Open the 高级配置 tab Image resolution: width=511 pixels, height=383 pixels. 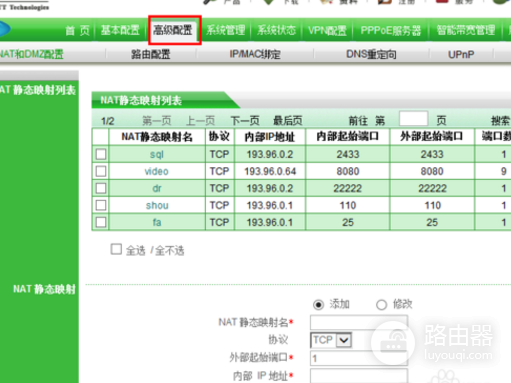click(173, 30)
